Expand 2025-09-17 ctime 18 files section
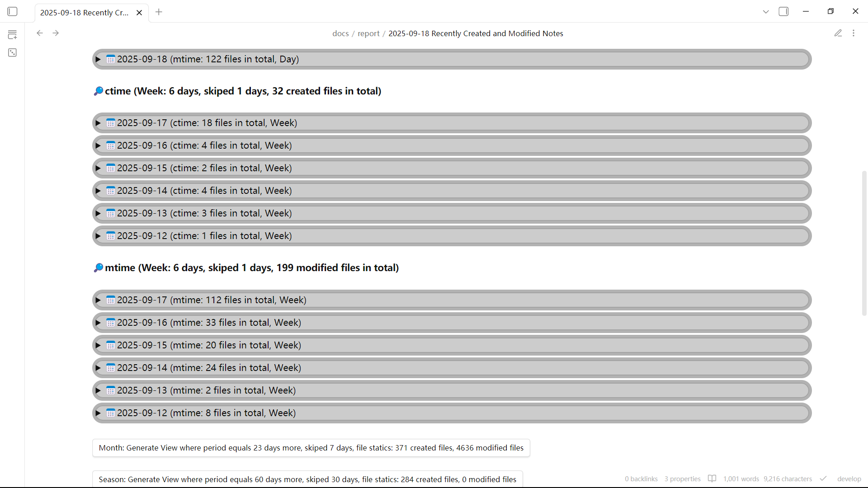Screen dimensions: 868x488 click(x=98, y=123)
